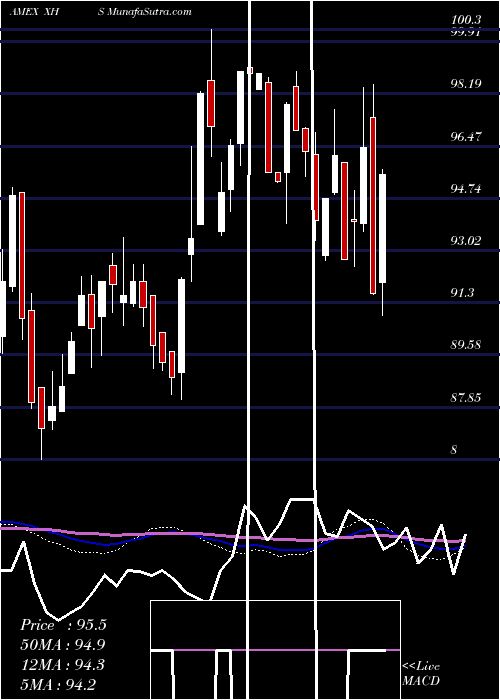Click the AMEX XH ticker label

click(35, 12)
